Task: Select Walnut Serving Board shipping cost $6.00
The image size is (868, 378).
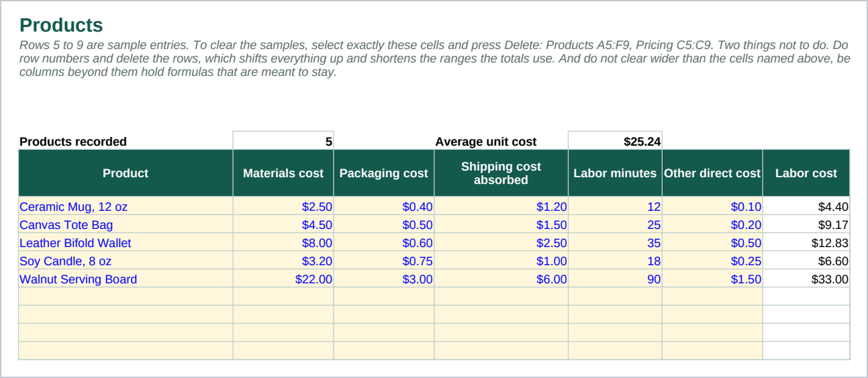Action: coord(501,279)
